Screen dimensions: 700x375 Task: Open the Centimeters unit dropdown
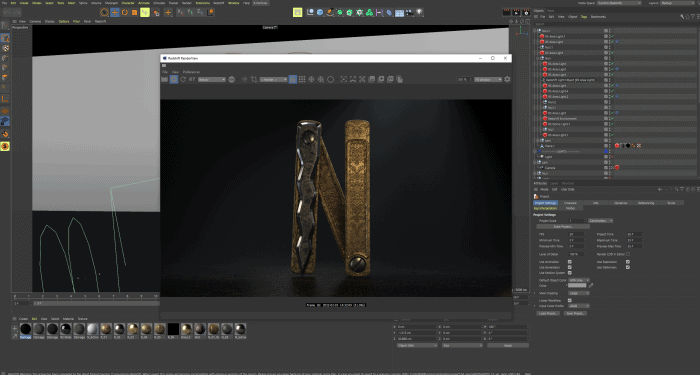[600, 221]
